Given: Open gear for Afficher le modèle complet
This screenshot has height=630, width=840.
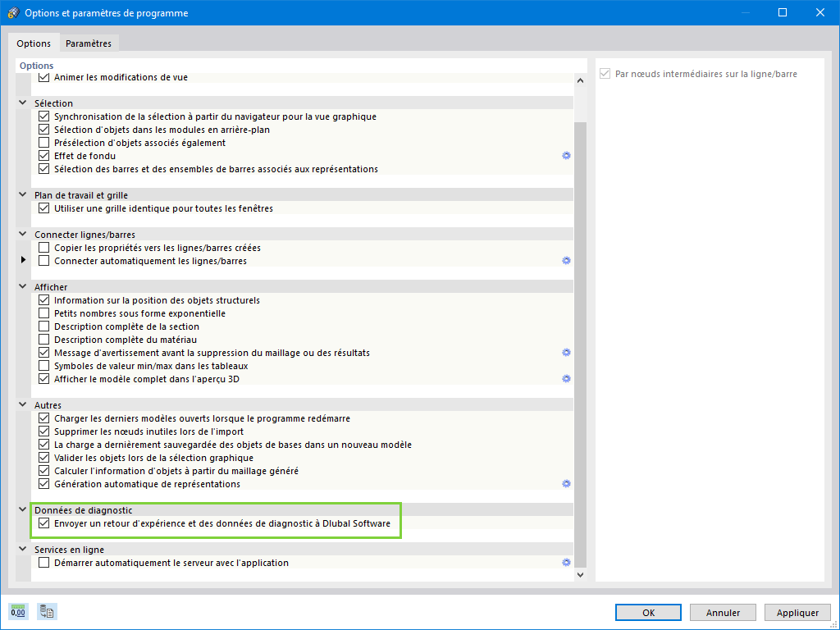Looking at the screenshot, I should [x=566, y=379].
